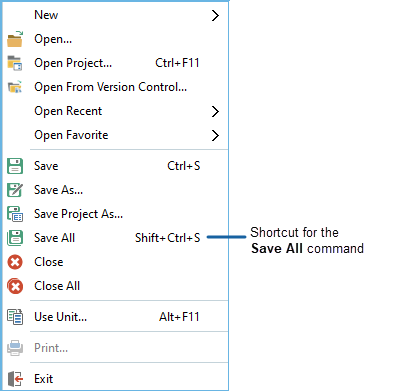Click the red Close icon

click(x=15, y=262)
